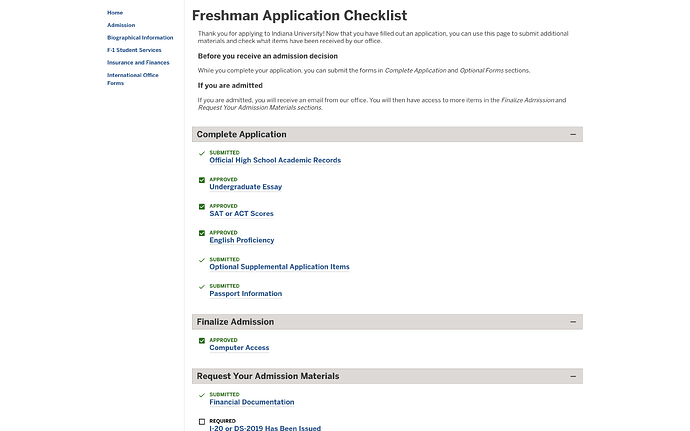Go to Home in the sidebar
Image resolution: width=690 pixels, height=431 pixels.
(115, 12)
